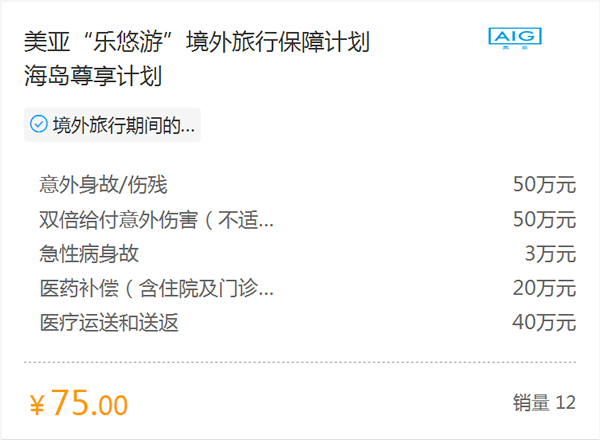The width and height of the screenshot is (600, 440).
Task: Click the dotted divider above the price
Action: pyautogui.click(x=300, y=362)
